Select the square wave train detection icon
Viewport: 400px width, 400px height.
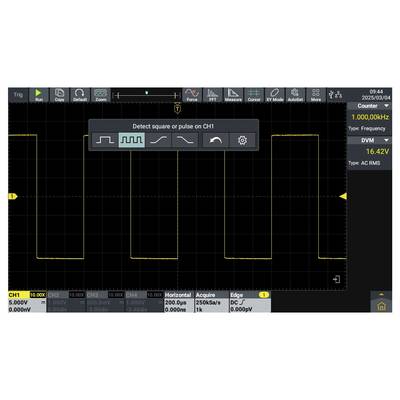tap(132, 140)
